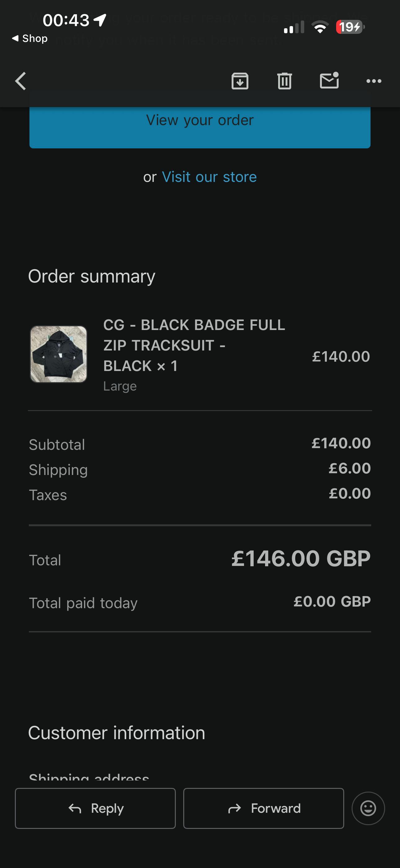
Task: Tap the back arrow to leave email
Action: click(21, 81)
